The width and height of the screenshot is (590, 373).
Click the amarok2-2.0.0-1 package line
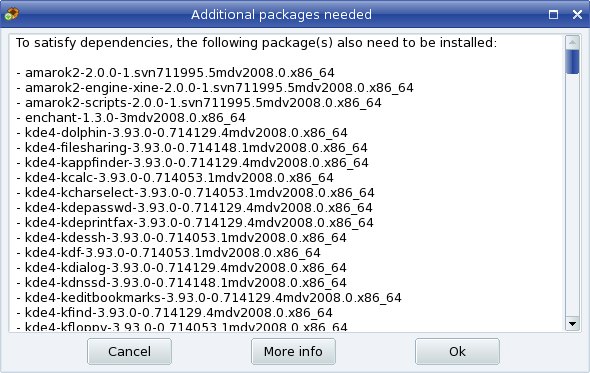coord(175,73)
